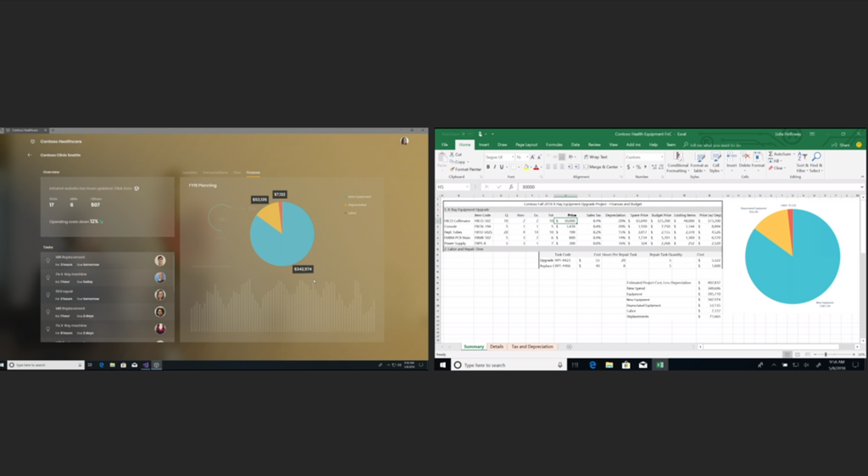Adjust the Excel zoom slider
This screenshot has height=476, width=868.
click(826, 354)
